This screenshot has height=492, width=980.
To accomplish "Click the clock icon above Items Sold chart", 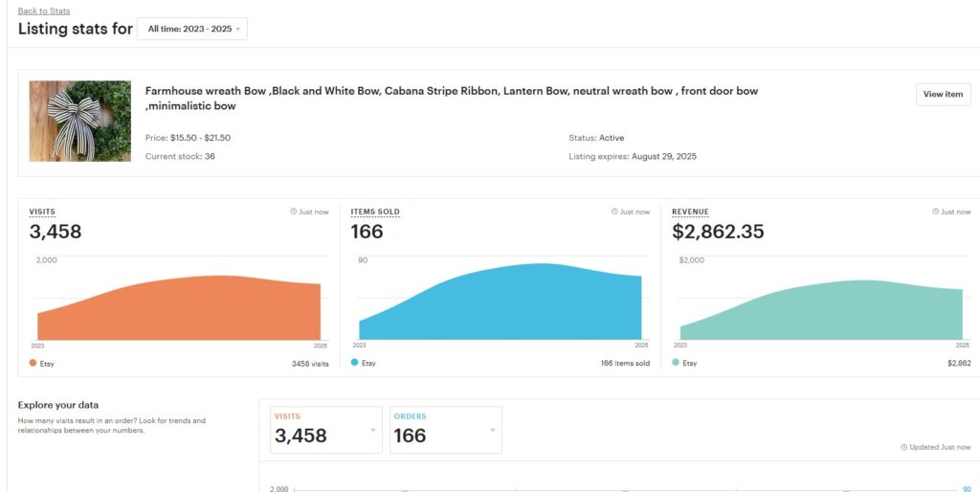I will pos(614,212).
